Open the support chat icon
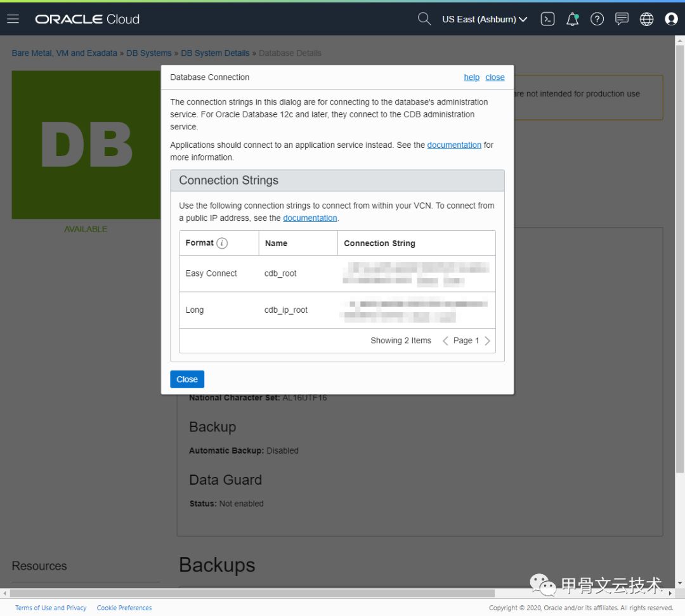This screenshot has height=616, width=685. (622, 19)
